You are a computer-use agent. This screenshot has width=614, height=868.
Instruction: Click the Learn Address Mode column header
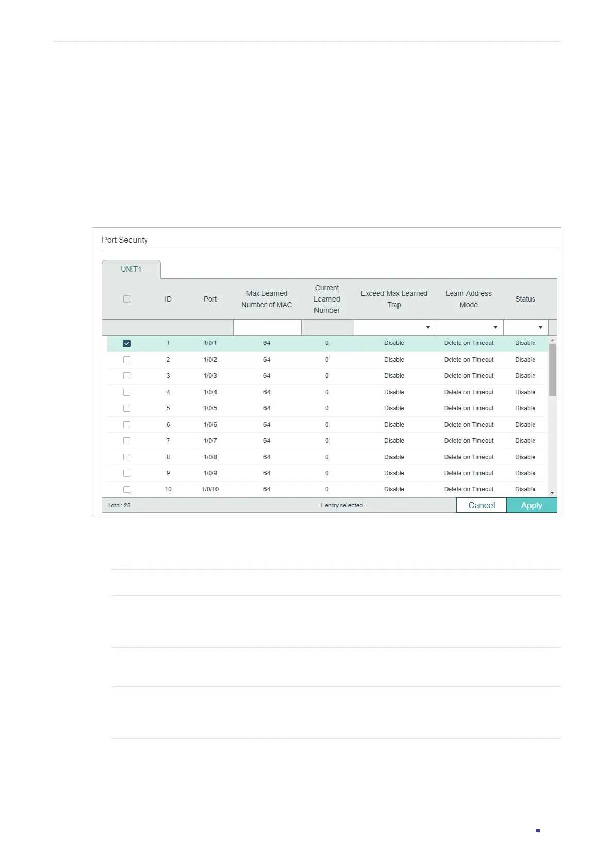(x=469, y=299)
